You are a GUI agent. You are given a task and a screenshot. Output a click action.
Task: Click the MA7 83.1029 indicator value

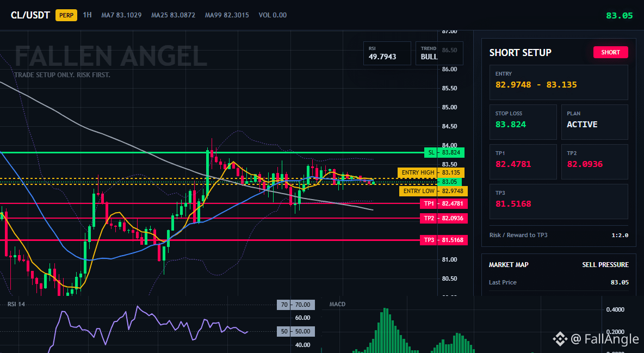pos(122,15)
